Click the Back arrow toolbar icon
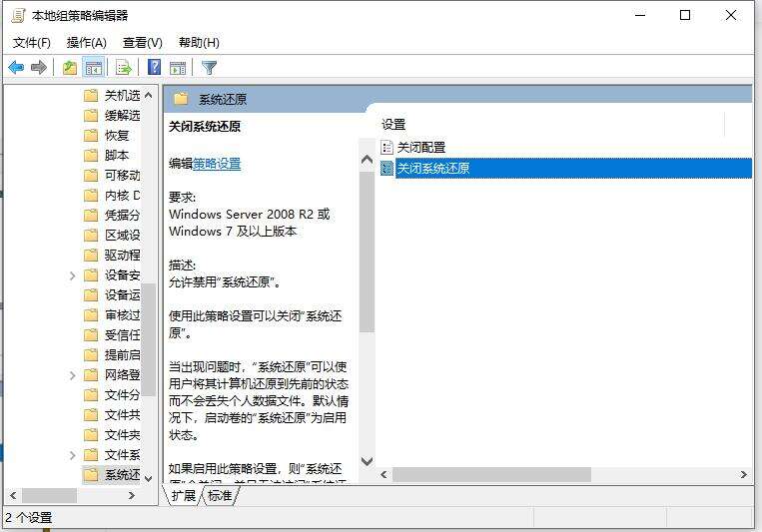 [17, 67]
